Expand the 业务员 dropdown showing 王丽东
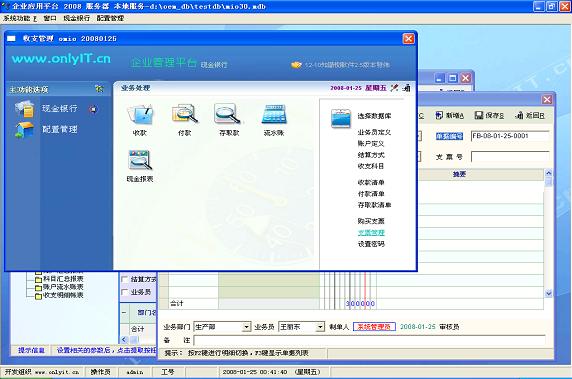 (x=320, y=327)
